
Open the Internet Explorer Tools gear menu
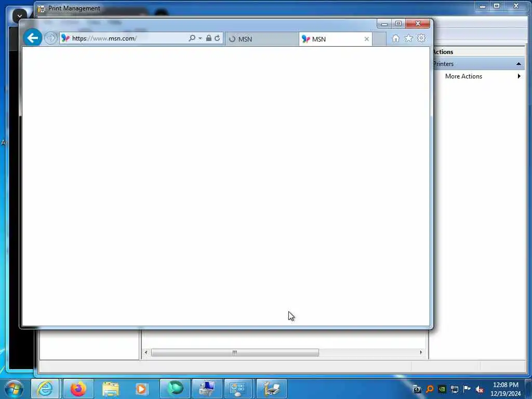(x=421, y=38)
